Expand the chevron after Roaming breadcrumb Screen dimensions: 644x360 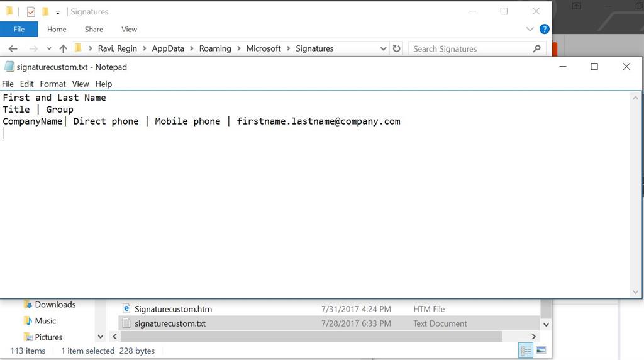(x=238, y=48)
